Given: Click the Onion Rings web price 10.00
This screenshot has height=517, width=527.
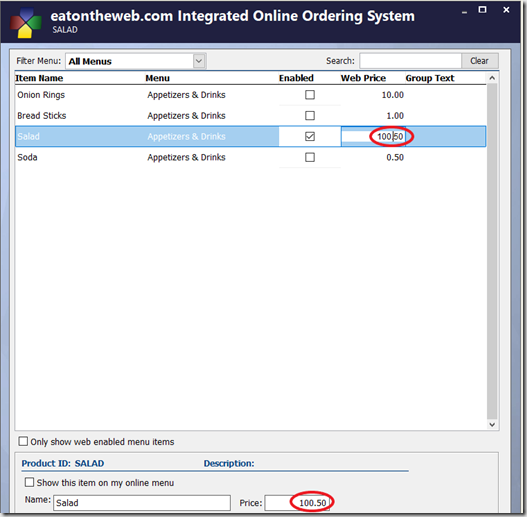Looking at the screenshot, I should click(x=393, y=95).
